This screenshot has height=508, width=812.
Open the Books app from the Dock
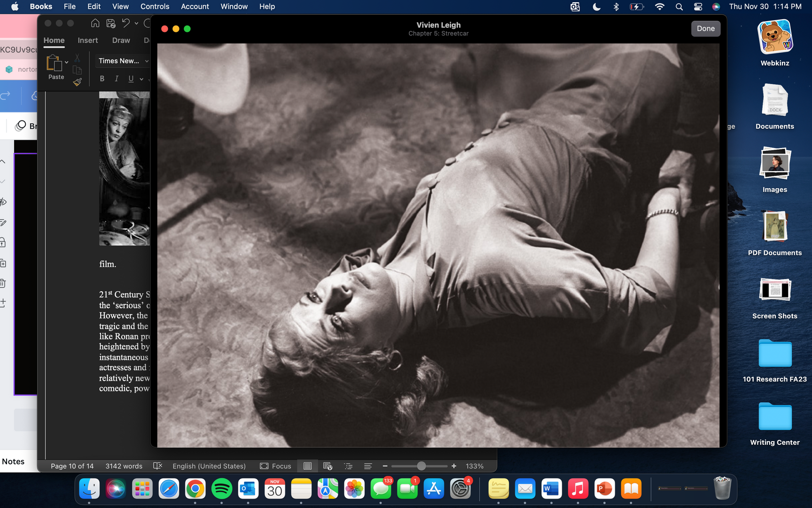pyautogui.click(x=631, y=489)
